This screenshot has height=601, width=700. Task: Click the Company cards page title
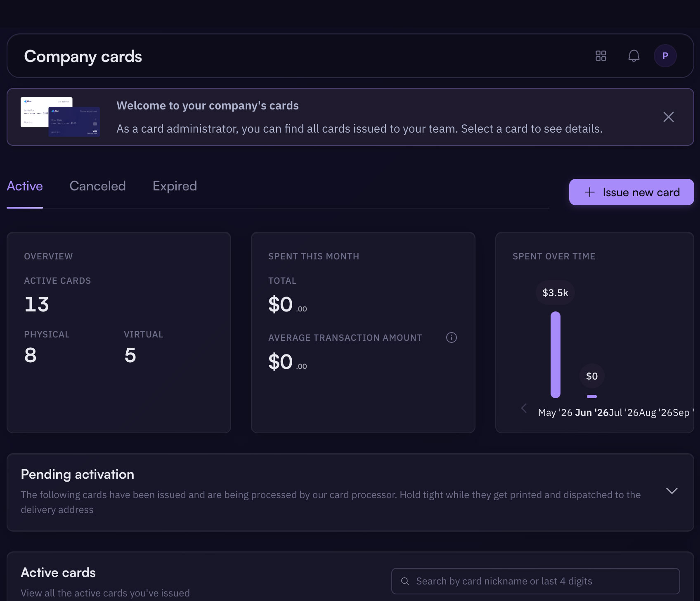pyautogui.click(x=83, y=57)
